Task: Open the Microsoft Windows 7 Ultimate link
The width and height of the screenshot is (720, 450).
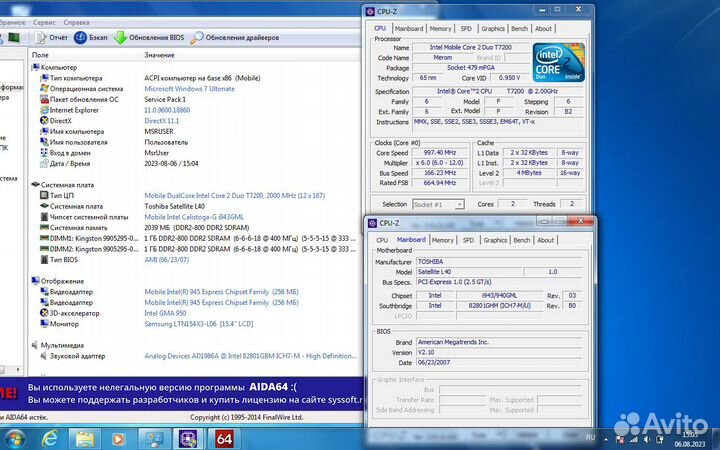Action: (x=189, y=89)
